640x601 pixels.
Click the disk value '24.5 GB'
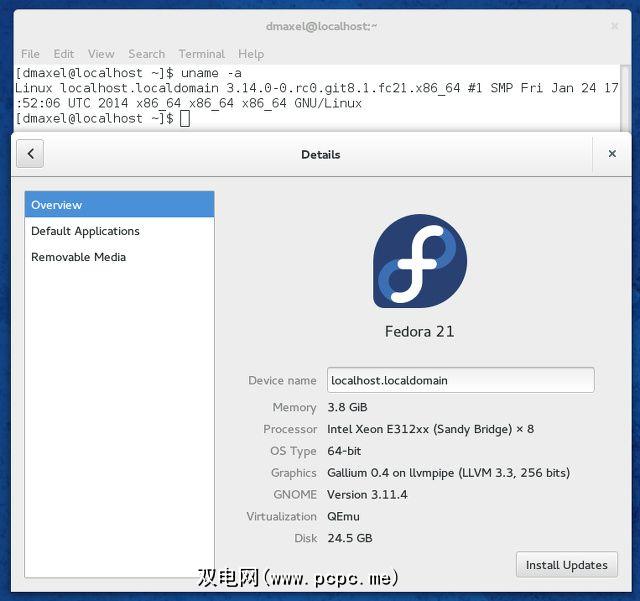click(x=350, y=538)
